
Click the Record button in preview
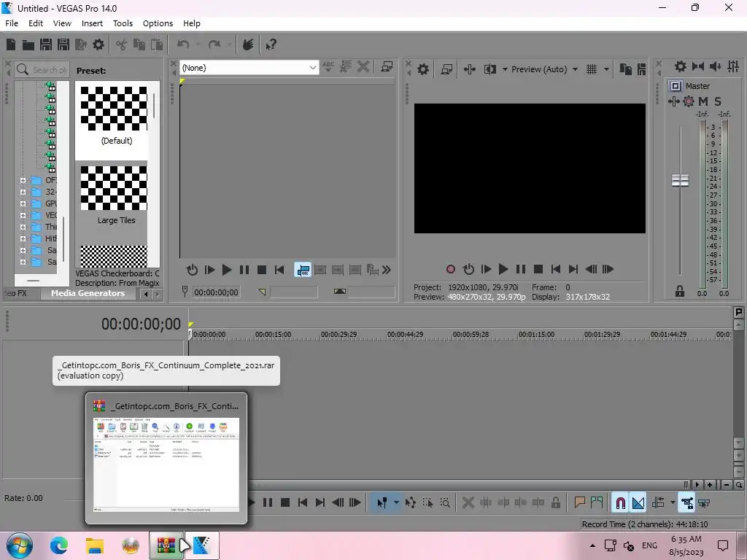tap(451, 270)
